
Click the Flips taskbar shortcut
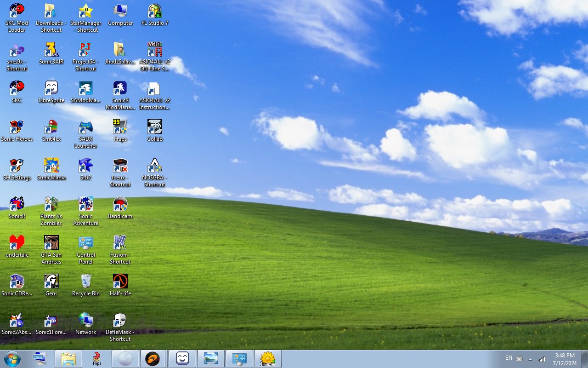point(97,359)
